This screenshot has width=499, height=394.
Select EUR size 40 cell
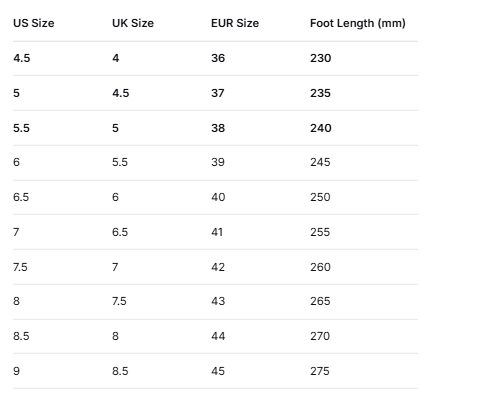[218, 197]
